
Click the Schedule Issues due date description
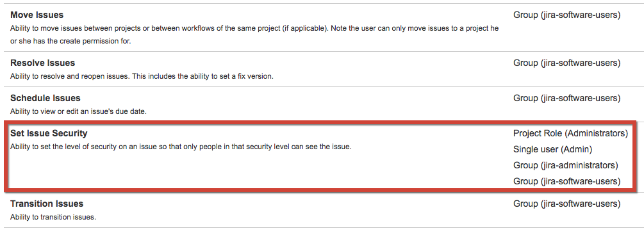[x=78, y=111]
